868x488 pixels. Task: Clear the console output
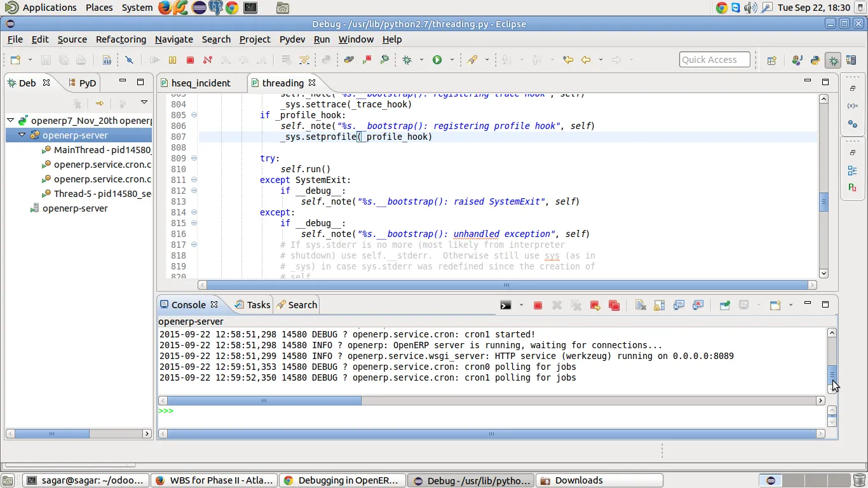[x=641, y=305]
